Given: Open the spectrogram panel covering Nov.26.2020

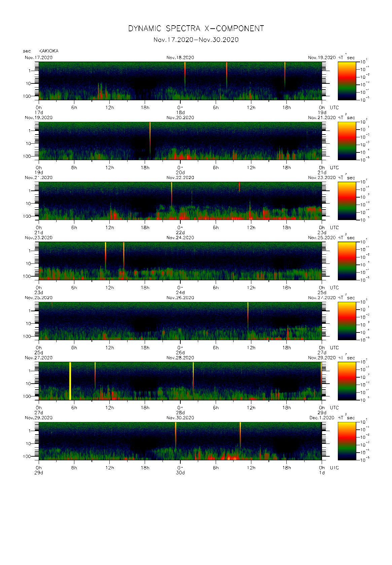Looking at the screenshot, I should tap(180, 321).
